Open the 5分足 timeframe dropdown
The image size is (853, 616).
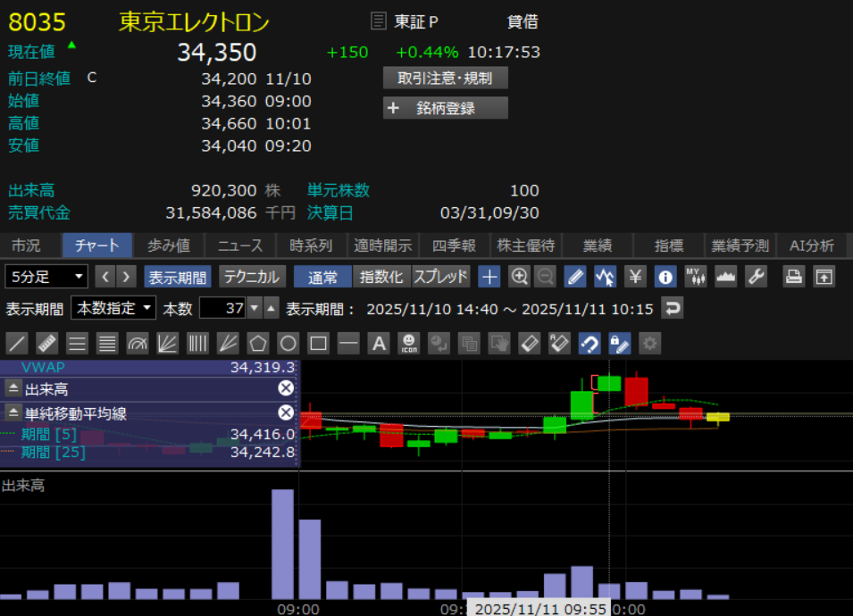(47, 277)
